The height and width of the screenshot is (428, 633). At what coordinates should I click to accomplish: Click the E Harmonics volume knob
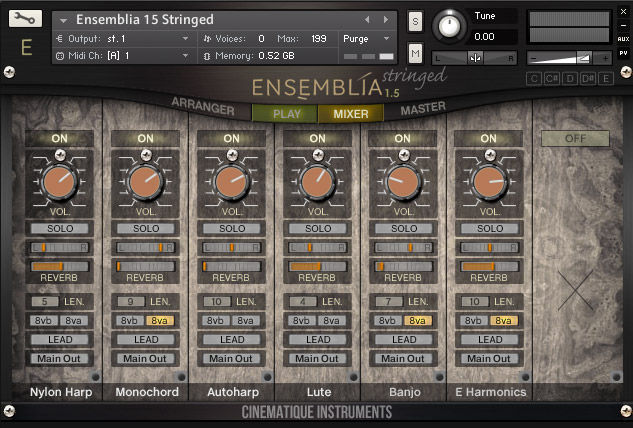[489, 183]
